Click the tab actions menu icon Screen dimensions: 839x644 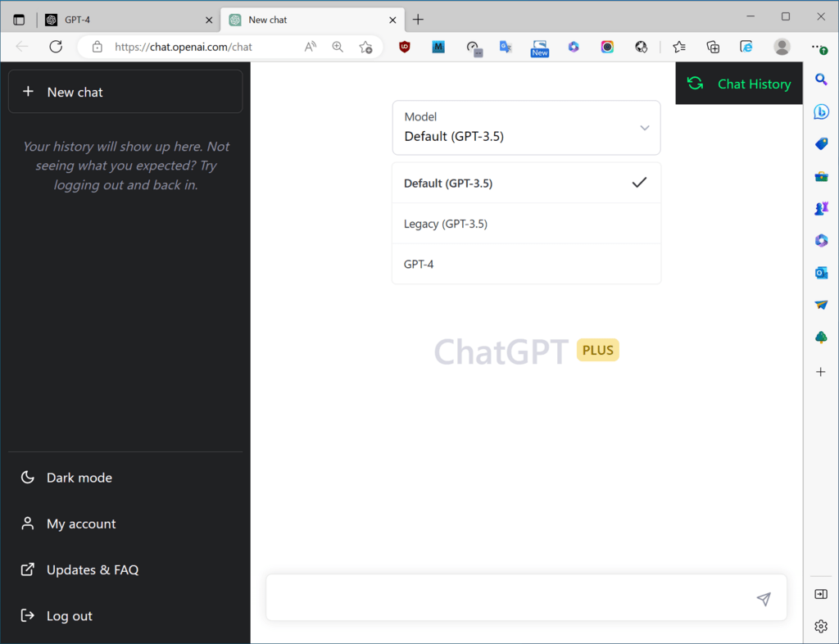tap(19, 20)
